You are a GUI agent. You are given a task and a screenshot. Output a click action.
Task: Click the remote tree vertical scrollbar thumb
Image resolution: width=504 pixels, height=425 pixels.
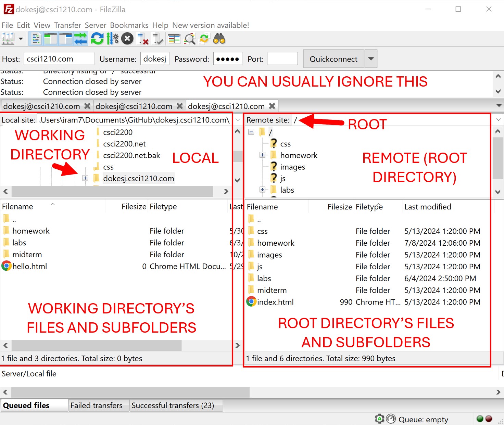tap(498, 158)
